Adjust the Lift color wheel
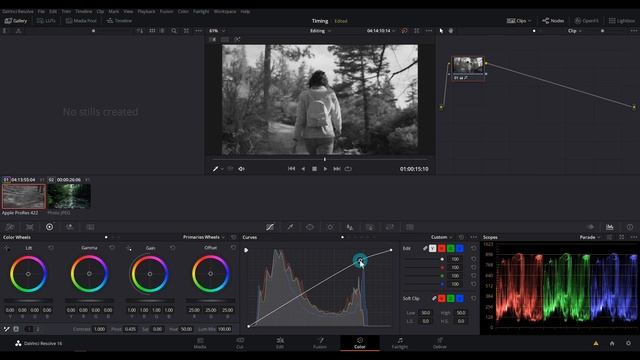Screen dimensions: 640x360 28,274
